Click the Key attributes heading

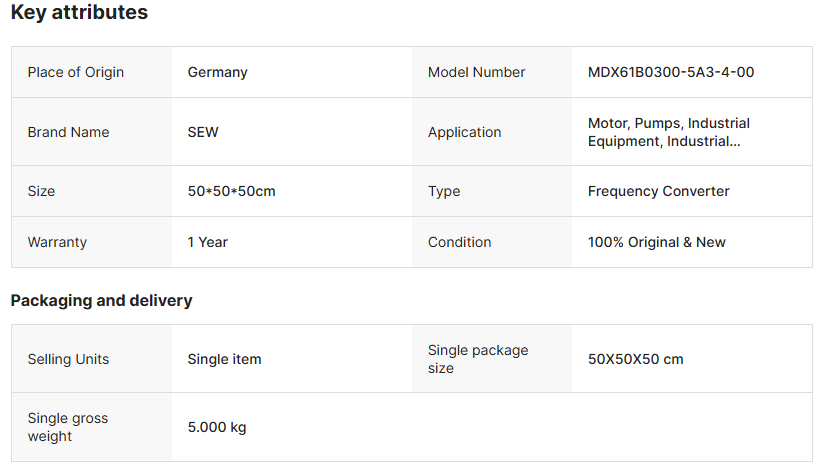click(x=79, y=13)
